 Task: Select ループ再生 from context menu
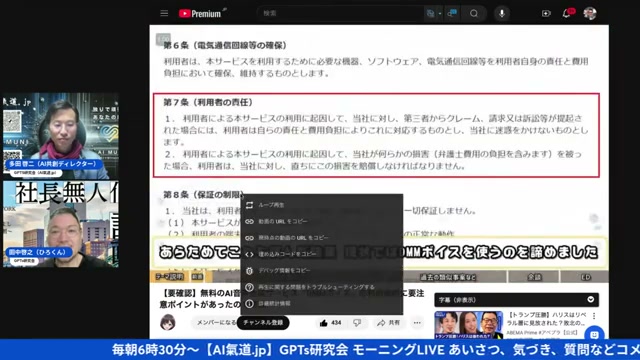[x=322, y=205]
